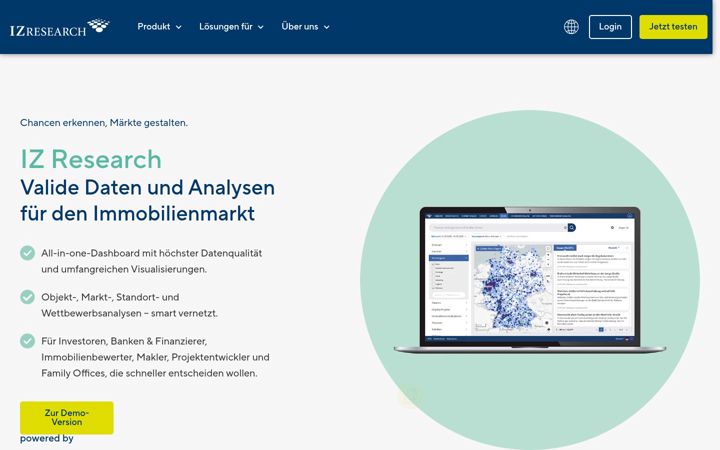Click the powered by text

[47, 439]
